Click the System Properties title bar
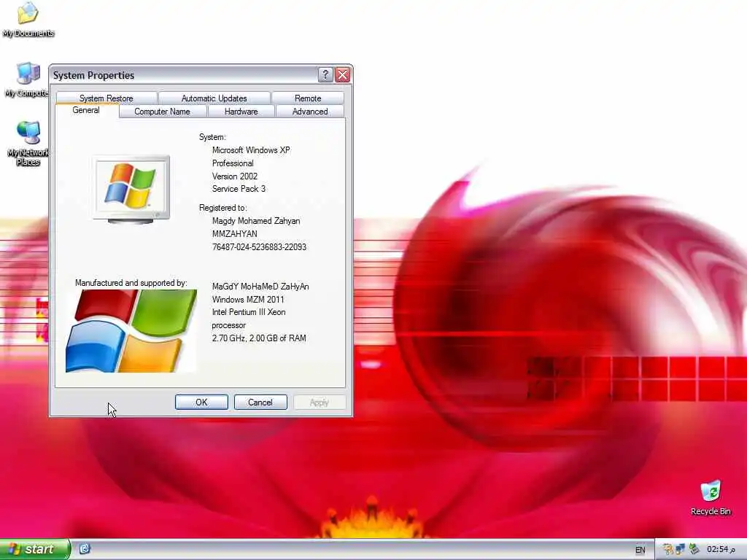The width and height of the screenshot is (747, 560). 183,75
